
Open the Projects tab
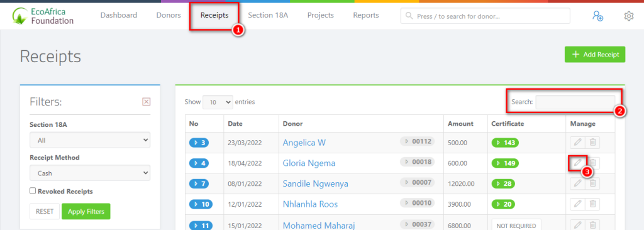(x=320, y=15)
